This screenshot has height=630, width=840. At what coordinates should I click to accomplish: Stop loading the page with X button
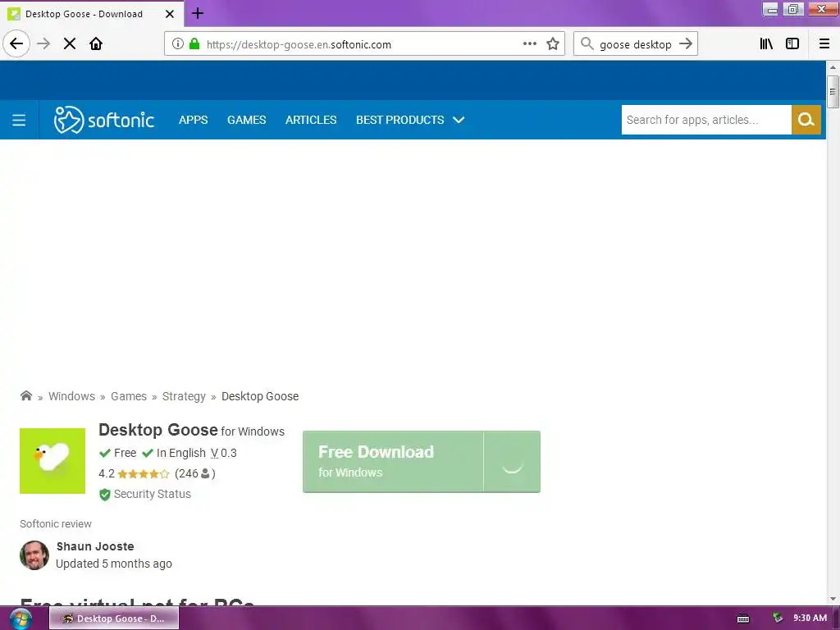[x=70, y=43]
